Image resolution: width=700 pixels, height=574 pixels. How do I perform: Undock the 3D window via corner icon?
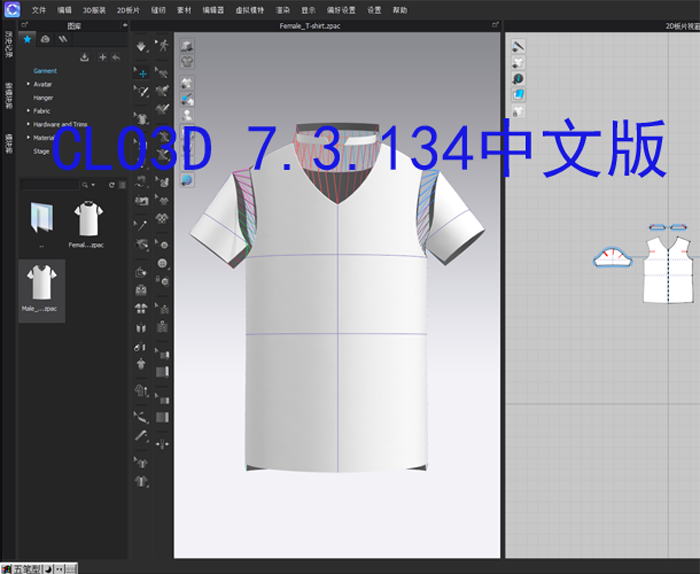pos(495,25)
